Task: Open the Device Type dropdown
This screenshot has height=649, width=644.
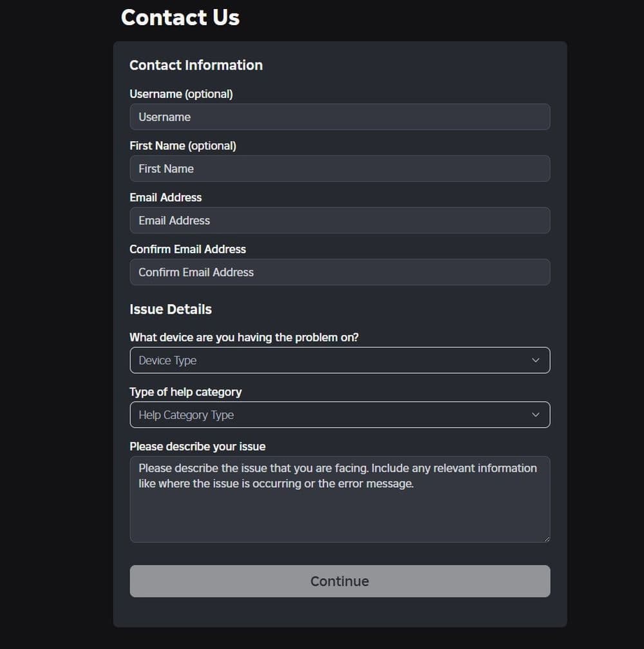Action: click(x=339, y=360)
